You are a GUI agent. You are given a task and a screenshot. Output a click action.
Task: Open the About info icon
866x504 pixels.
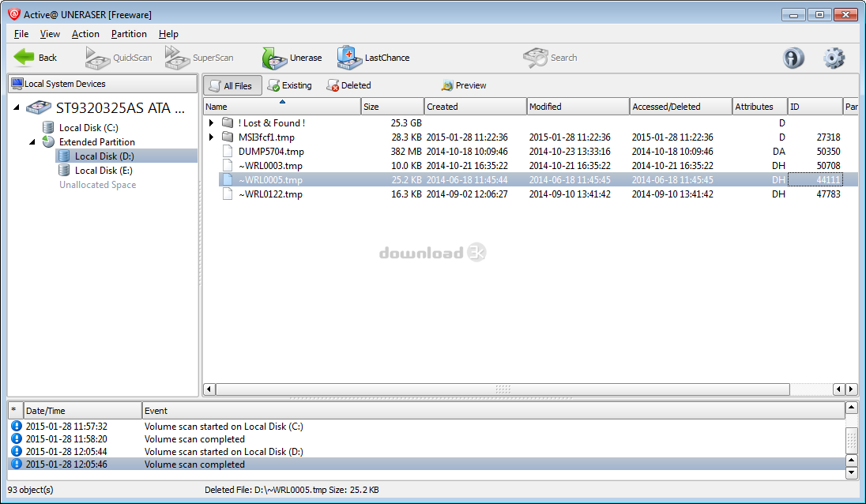(793, 58)
